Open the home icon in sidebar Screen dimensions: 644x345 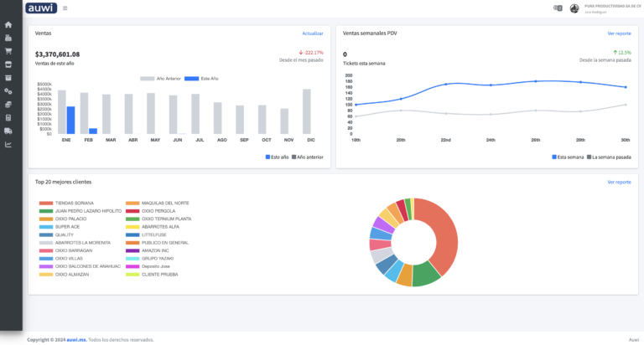click(x=8, y=25)
